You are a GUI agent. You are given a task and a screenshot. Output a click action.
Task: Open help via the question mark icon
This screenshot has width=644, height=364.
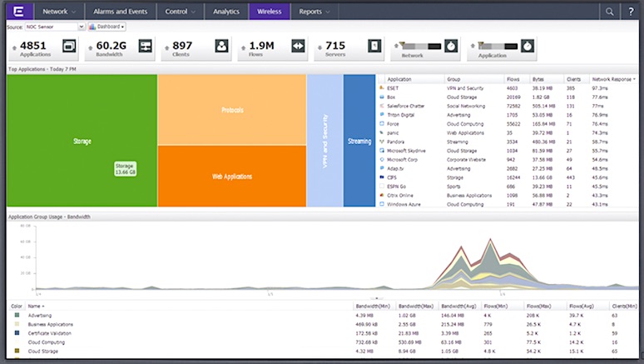tap(631, 12)
